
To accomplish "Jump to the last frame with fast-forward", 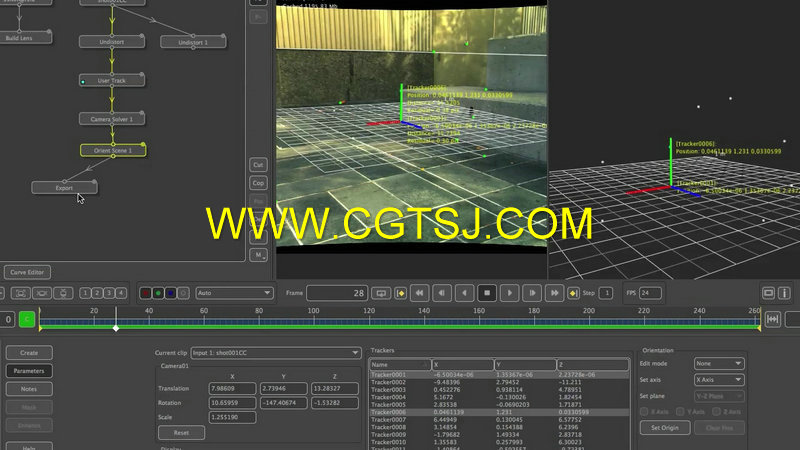I will coord(554,293).
